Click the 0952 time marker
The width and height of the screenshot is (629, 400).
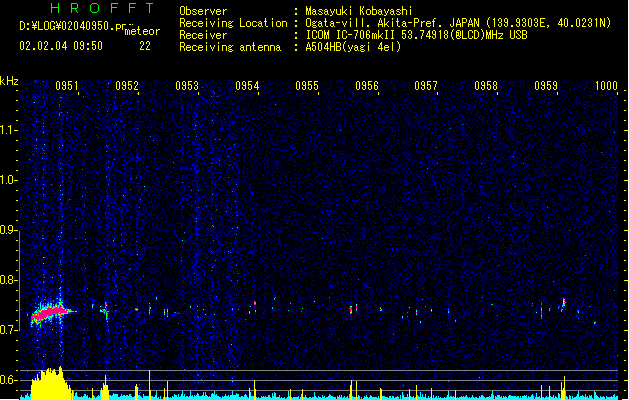click(127, 86)
